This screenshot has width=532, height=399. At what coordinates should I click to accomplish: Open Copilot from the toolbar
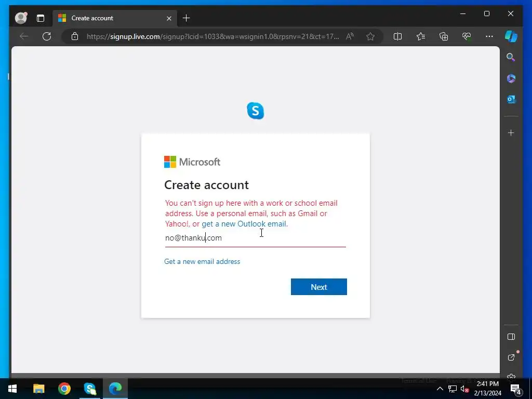(x=511, y=36)
